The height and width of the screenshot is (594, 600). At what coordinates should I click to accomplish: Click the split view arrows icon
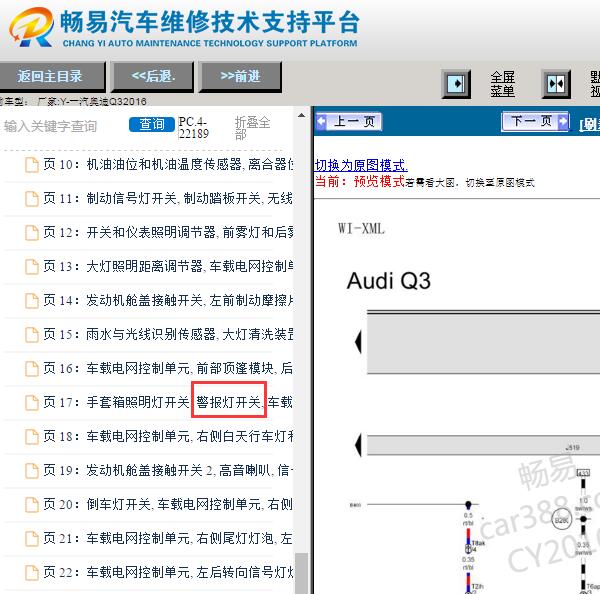[556, 84]
